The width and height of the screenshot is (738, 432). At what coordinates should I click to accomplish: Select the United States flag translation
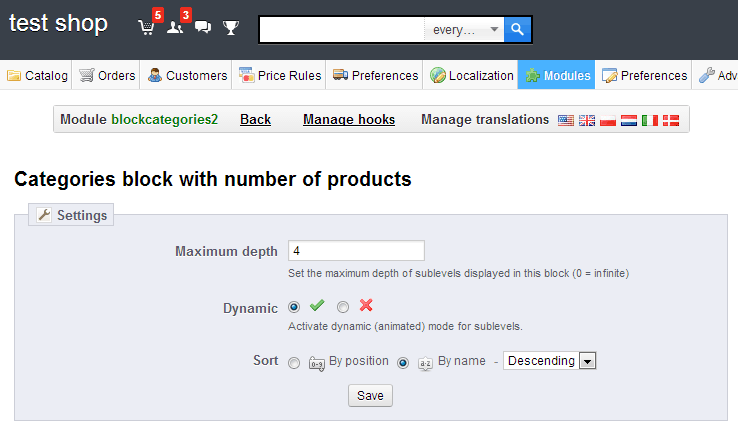566,120
